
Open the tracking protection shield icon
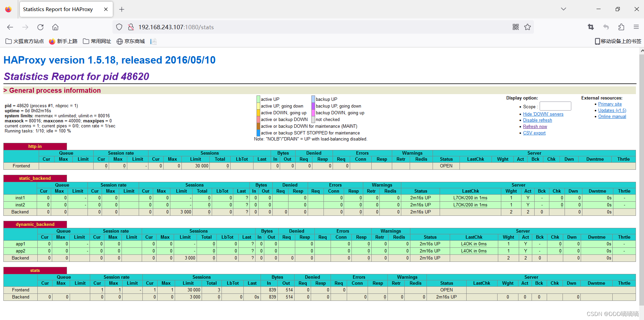pyautogui.click(x=119, y=27)
